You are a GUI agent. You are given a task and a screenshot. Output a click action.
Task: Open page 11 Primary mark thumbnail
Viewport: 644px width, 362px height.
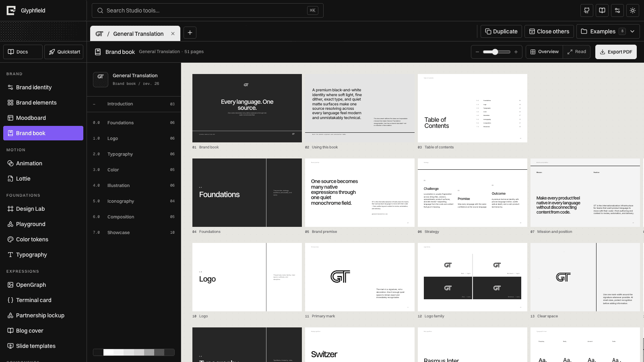360,277
